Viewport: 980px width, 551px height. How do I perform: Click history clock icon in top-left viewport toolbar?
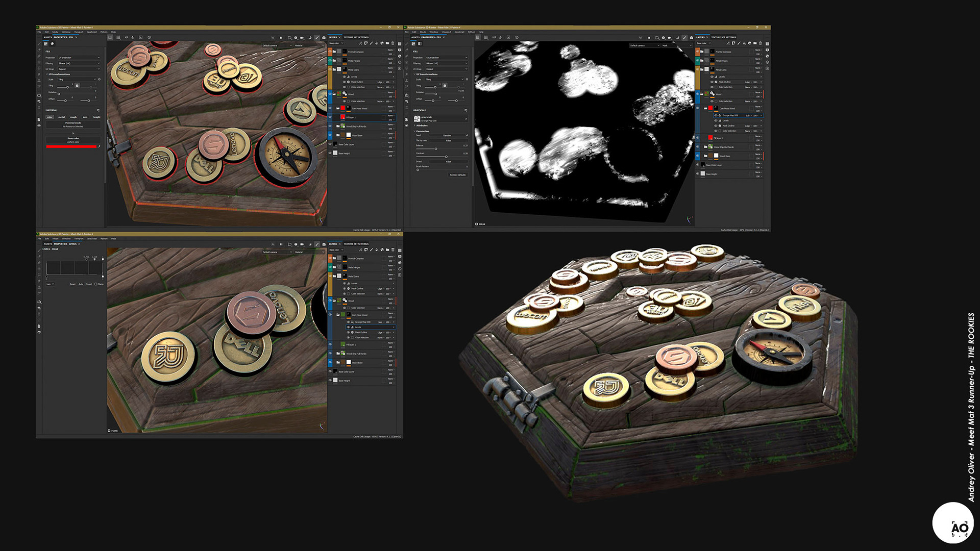coord(149,37)
